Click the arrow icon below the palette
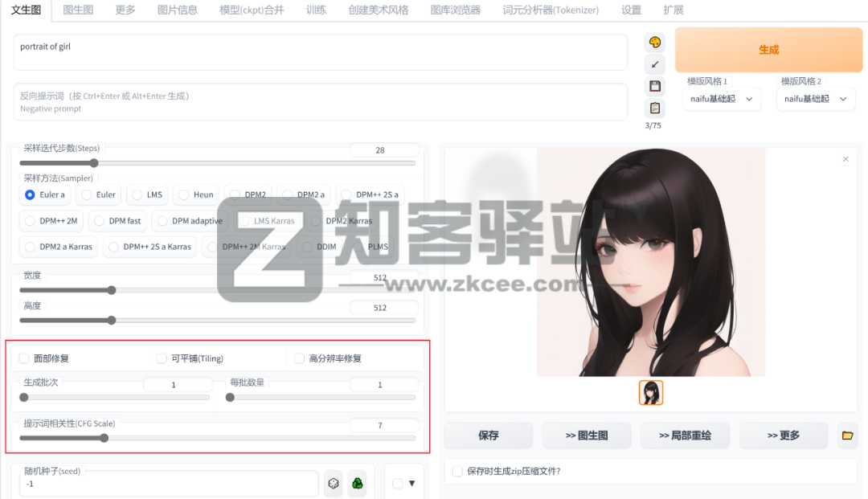Viewport: 868px width, 499px height. point(654,63)
